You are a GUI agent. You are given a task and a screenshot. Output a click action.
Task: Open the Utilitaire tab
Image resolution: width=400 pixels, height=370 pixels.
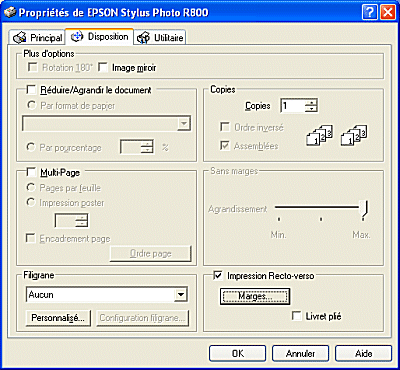click(160, 38)
